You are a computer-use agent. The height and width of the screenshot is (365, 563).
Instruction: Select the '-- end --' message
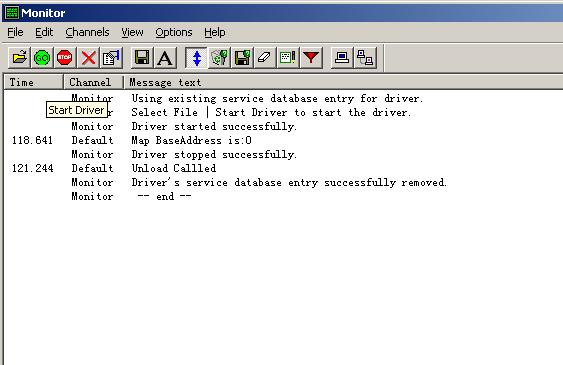coord(165,196)
